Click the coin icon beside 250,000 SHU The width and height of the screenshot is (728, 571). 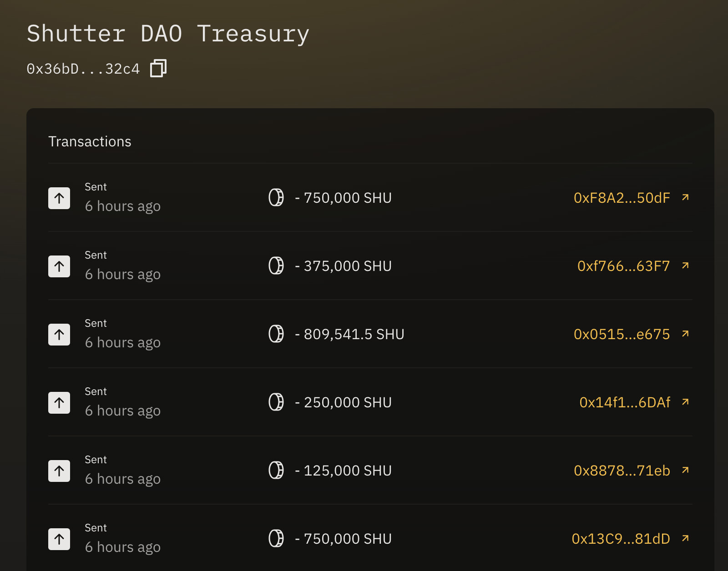pos(276,402)
